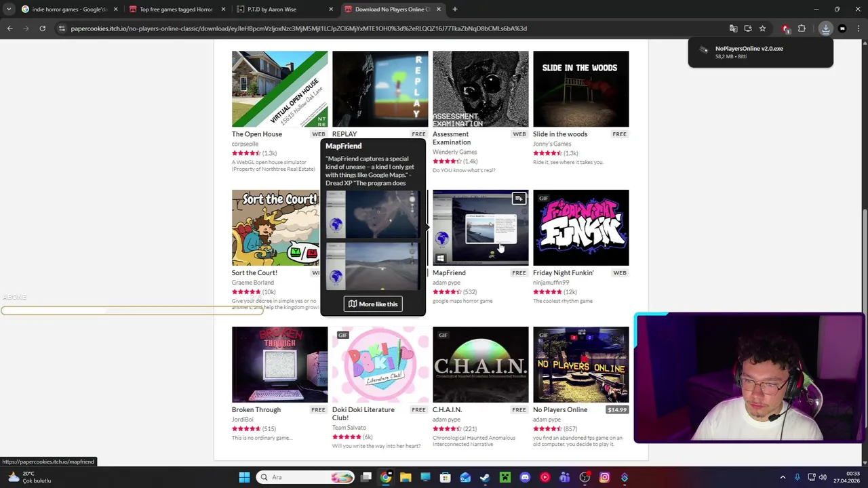Open NoPlayersOnline v2.0.exe download item
This screenshot has height=488, width=868.
coord(760,52)
